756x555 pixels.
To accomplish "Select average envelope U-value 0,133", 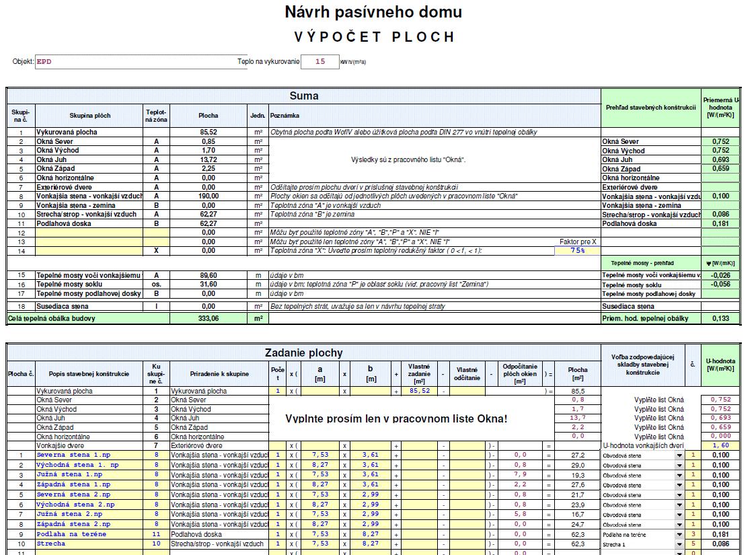I will tap(720, 318).
